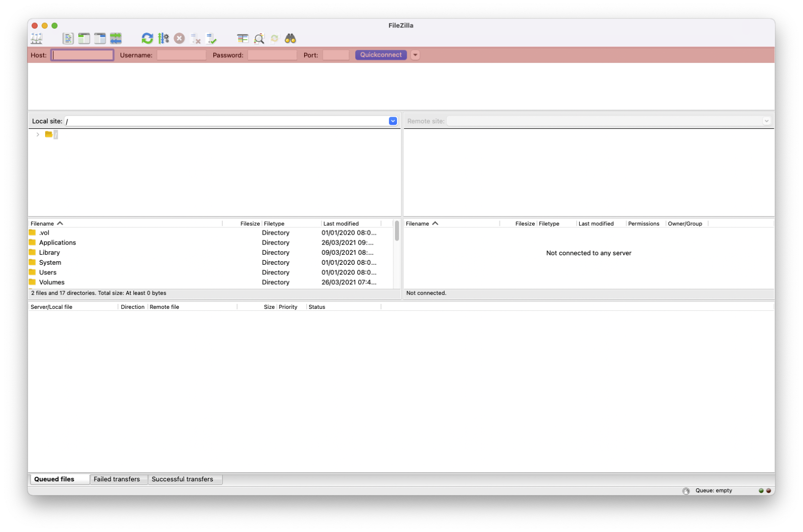The width and height of the screenshot is (803, 532).
Task: Click the 'Queue: empty' status text
Action: (714, 491)
